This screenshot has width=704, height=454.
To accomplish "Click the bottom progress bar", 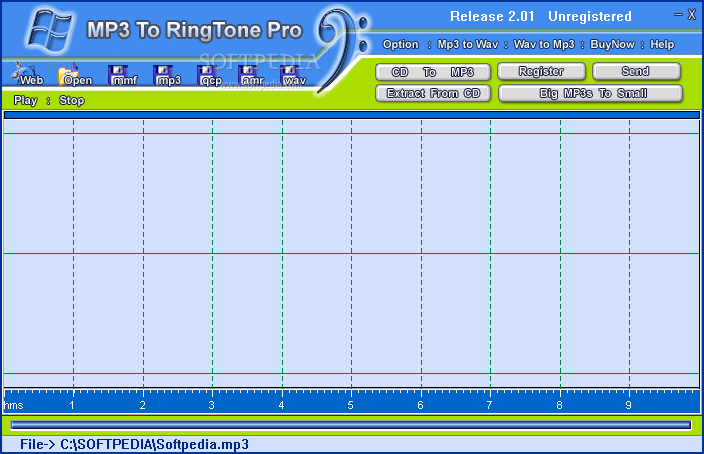I will [x=351, y=425].
